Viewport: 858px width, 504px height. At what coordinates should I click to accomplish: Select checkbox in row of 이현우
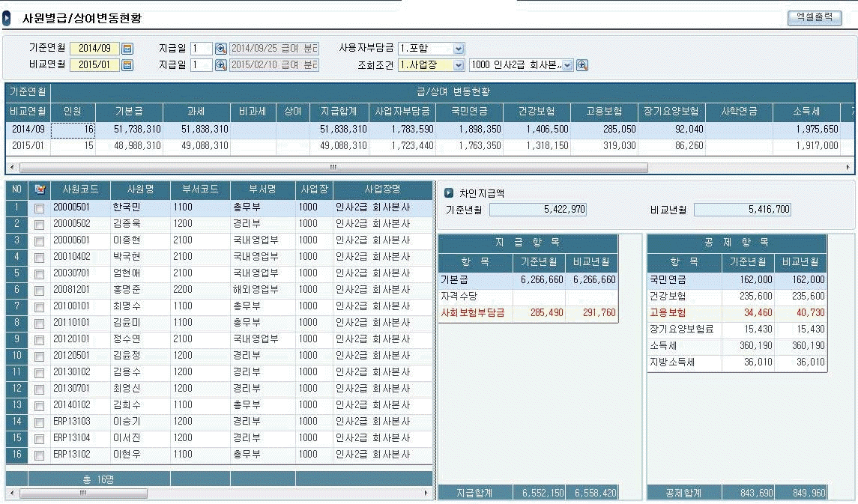39,455
